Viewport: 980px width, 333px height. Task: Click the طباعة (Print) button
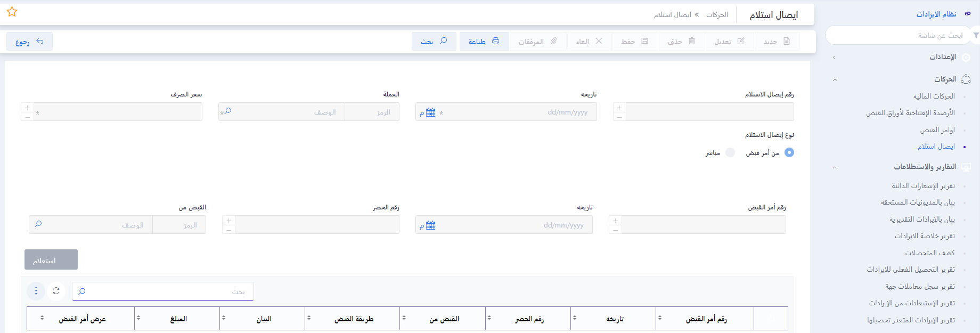coord(484,41)
